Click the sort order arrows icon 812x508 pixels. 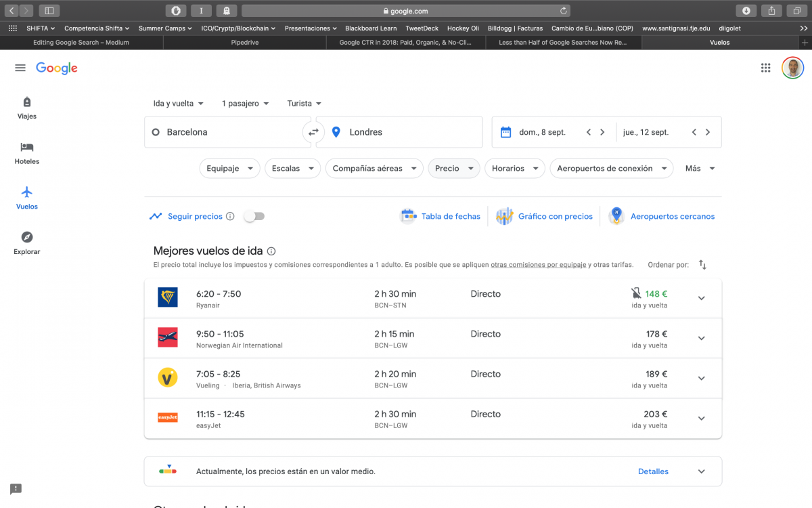pyautogui.click(x=702, y=265)
